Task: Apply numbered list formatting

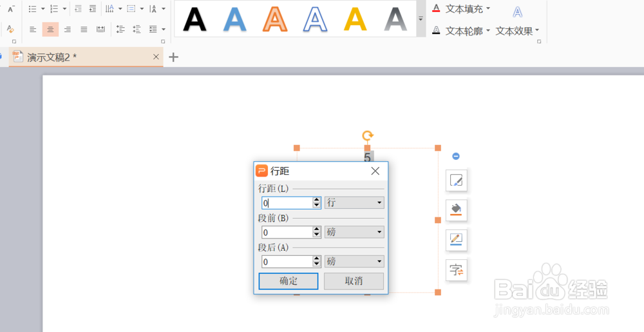Action: [x=54, y=8]
